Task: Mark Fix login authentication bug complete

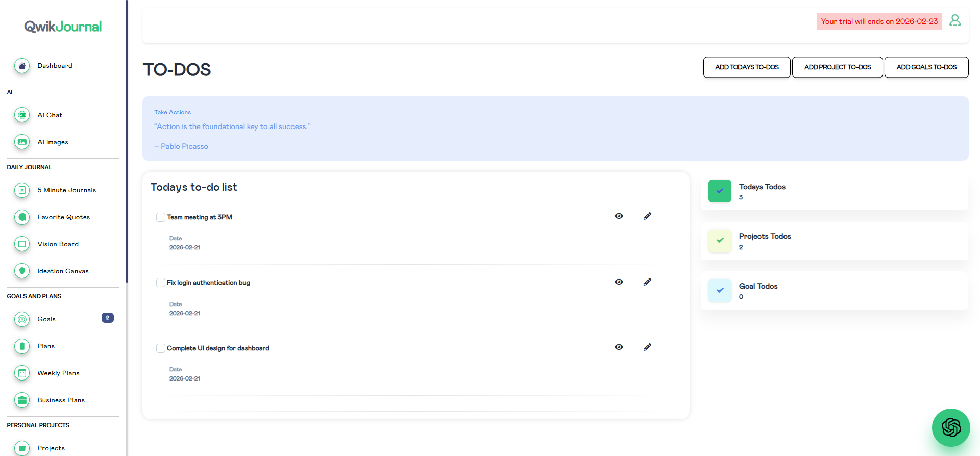Action: 161,283
